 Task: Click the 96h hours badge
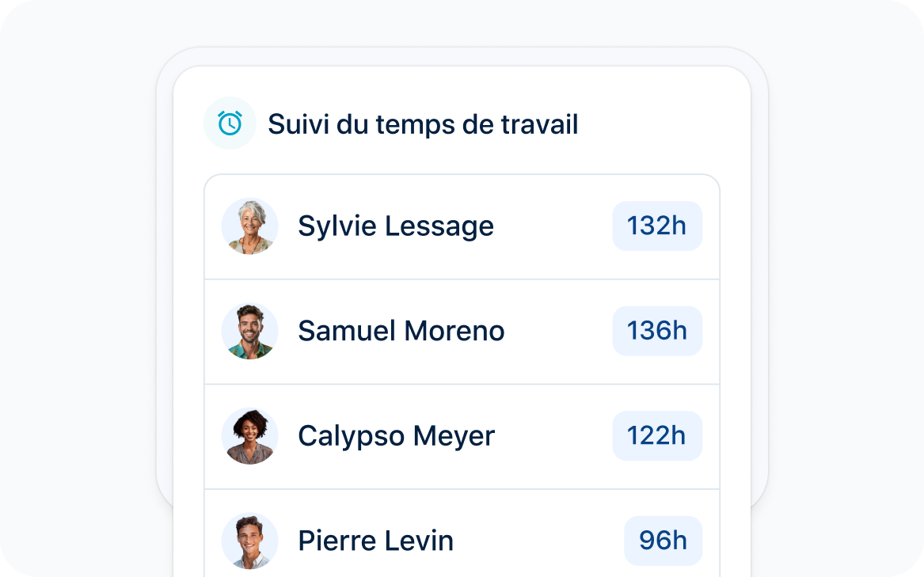coord(663,541)
